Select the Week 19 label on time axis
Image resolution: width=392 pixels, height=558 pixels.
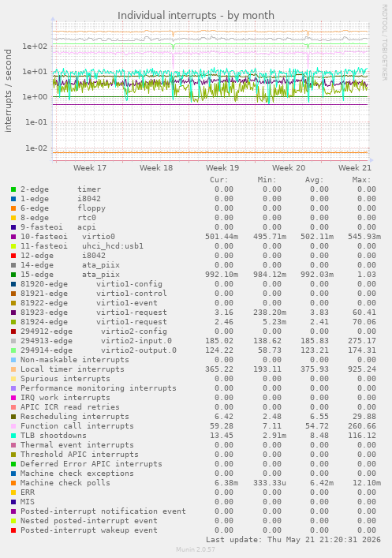[x=222, y=167]
